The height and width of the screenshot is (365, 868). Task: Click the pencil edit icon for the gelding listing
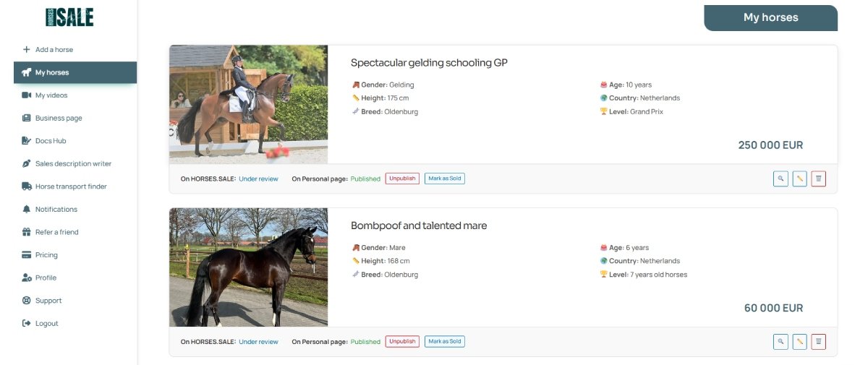click(799, 179)
